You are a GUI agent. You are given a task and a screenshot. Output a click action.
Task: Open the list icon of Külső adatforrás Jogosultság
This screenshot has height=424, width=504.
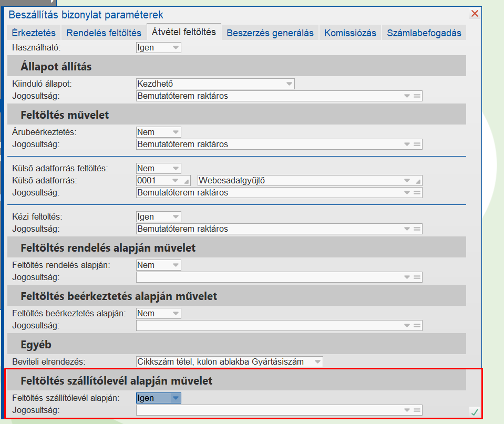point(417,192)
